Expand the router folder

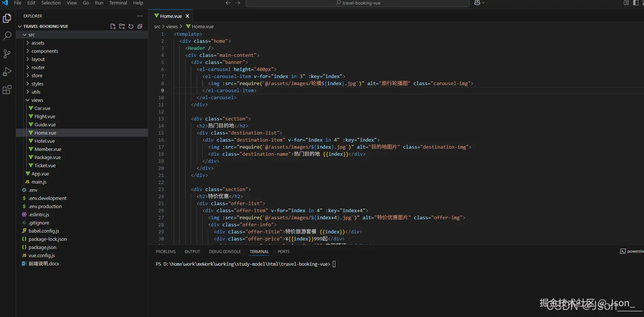38,68
